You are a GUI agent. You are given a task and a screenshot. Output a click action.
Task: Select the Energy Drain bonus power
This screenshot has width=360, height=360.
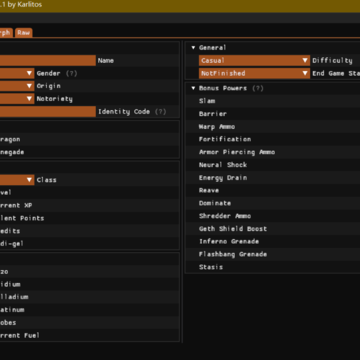(223, 178)
